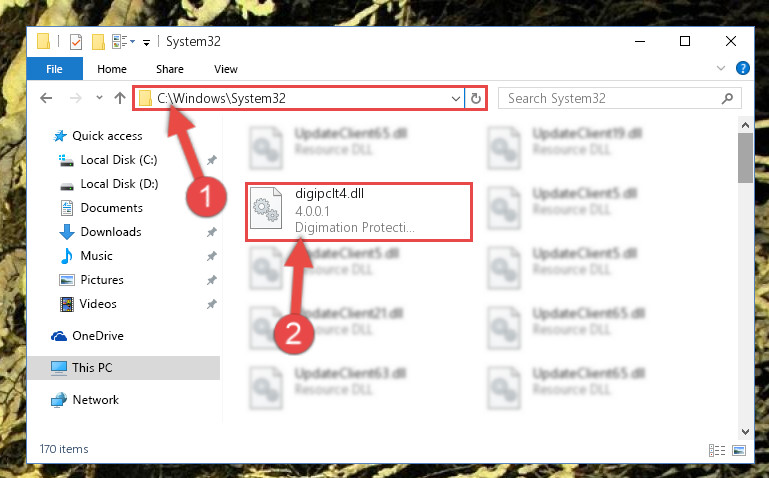
Task: Open recent locations dropdown arrow
Action: tap(99, 98)
